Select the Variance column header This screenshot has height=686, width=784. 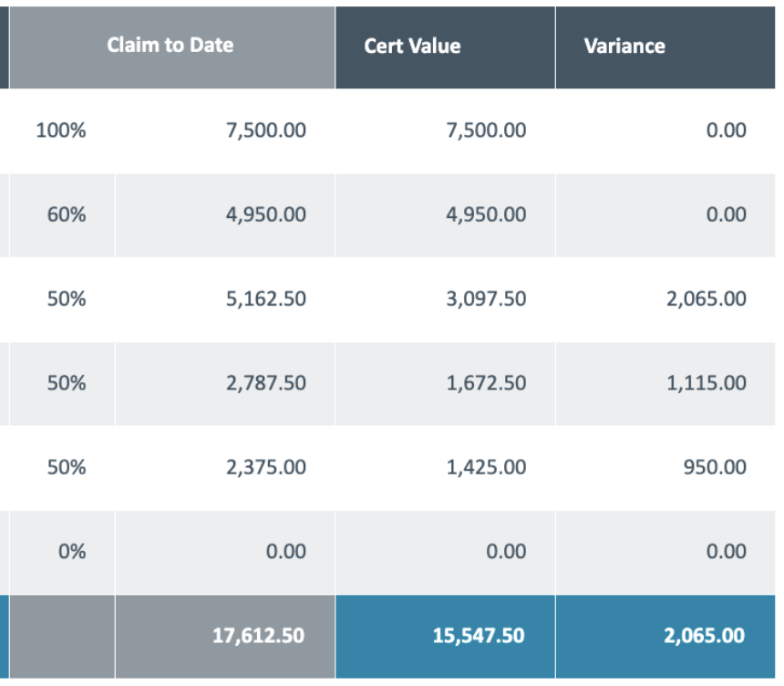[x=624, y=47]
